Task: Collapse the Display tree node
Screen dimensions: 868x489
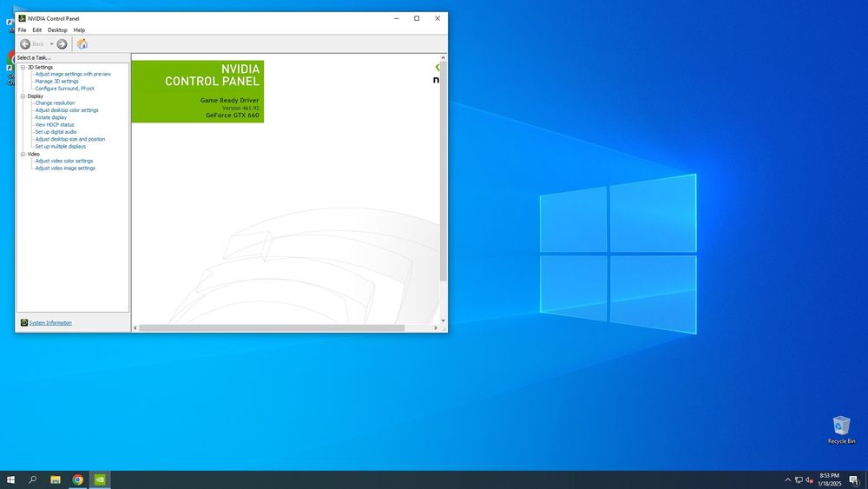Action: pos(23,96)
